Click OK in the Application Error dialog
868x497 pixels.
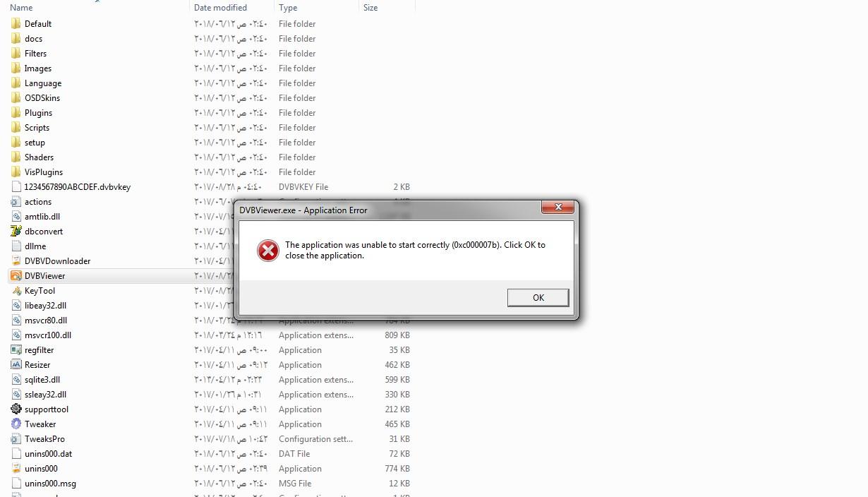(x=538, y=298)
